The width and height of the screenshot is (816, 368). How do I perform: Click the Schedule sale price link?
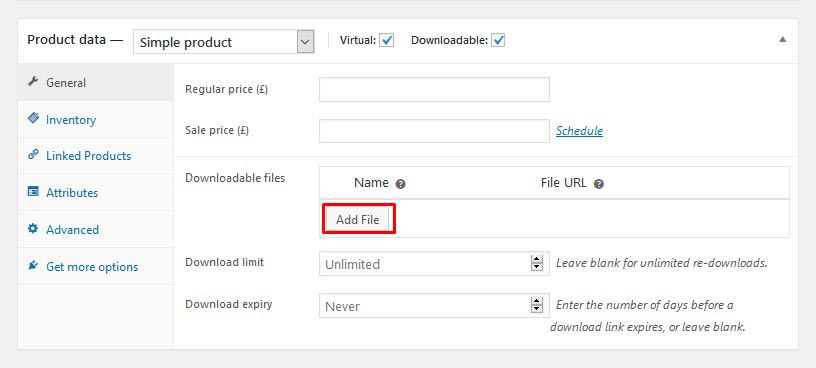579,131
